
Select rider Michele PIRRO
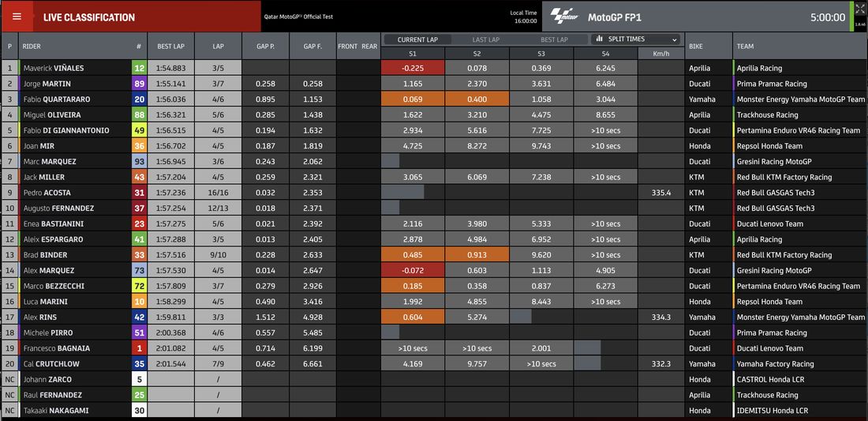pos(47,333)
